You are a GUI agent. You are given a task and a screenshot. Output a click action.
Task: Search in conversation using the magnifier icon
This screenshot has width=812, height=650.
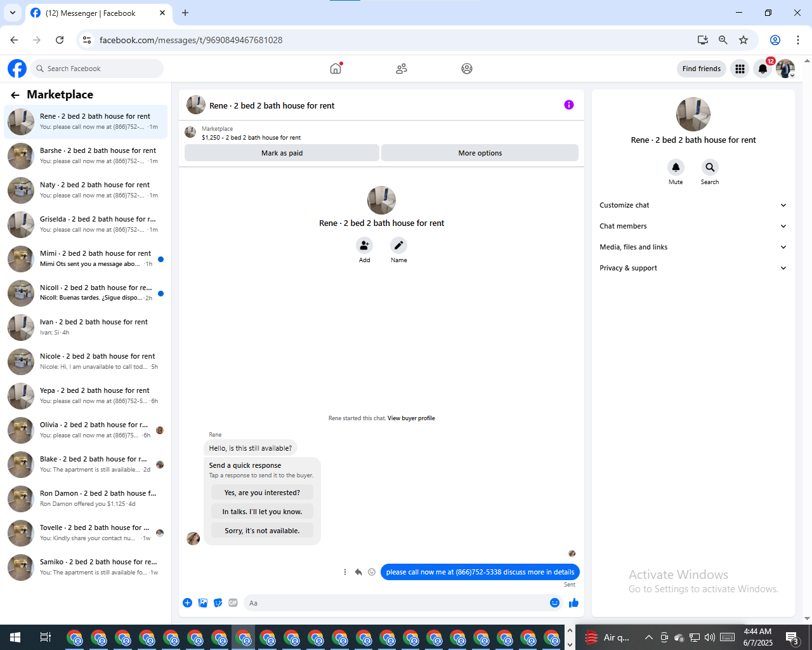point(710,168)
